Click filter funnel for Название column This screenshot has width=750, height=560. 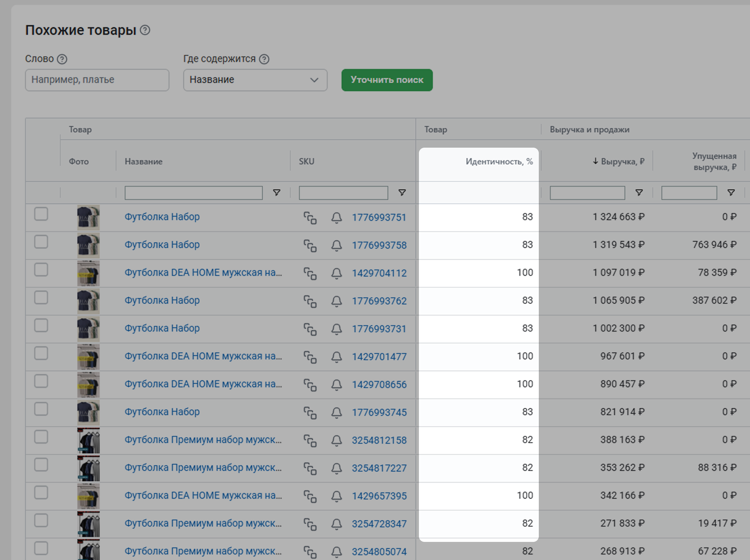[x=276, y=193]
